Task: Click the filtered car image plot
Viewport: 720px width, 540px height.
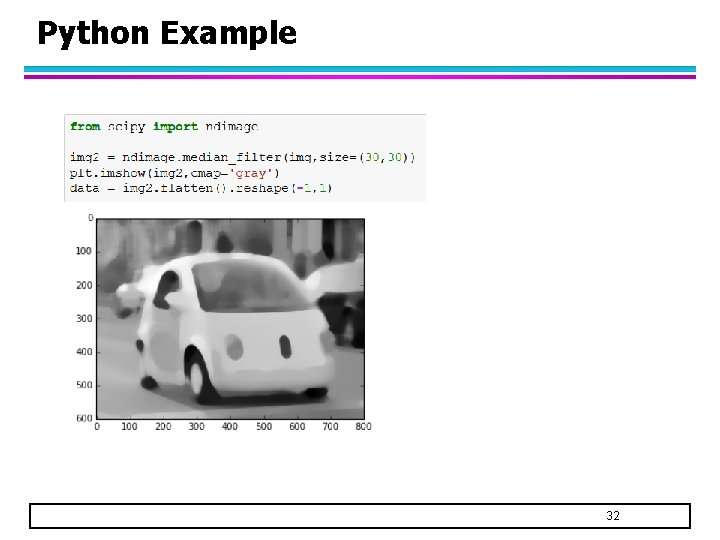Action: [231, 319]
